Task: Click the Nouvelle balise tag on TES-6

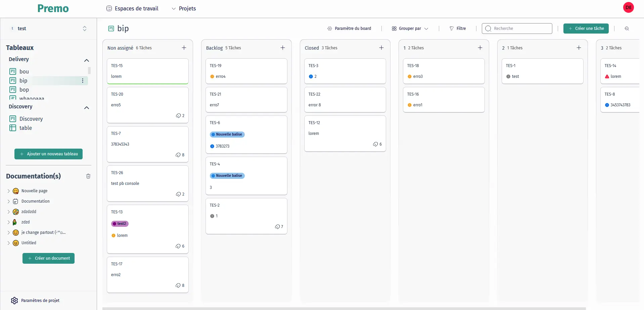Action: tap(227, 134)
